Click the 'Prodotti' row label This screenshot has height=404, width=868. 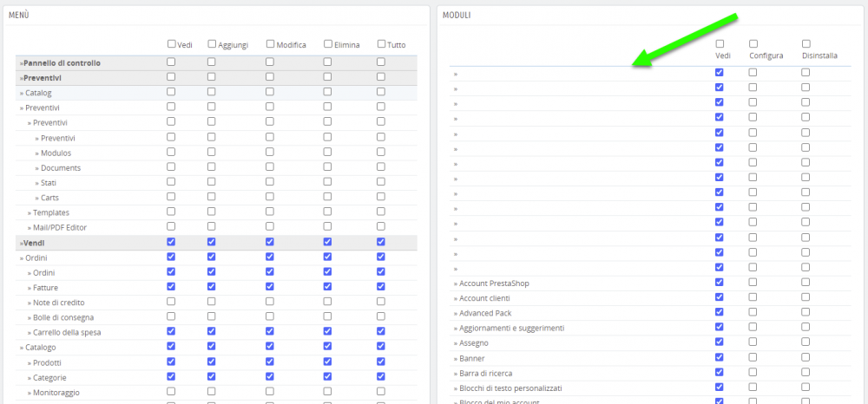coord(47,362)
